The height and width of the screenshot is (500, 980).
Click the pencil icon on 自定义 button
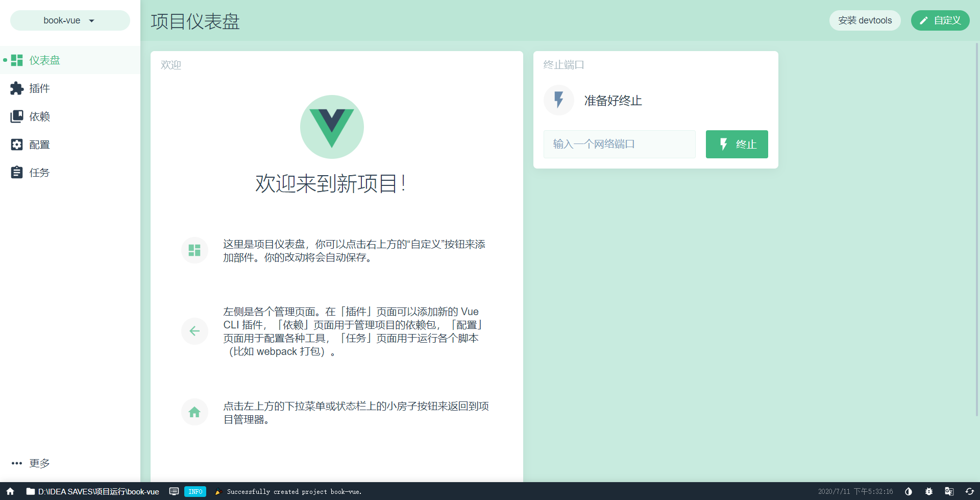(924, 20)
